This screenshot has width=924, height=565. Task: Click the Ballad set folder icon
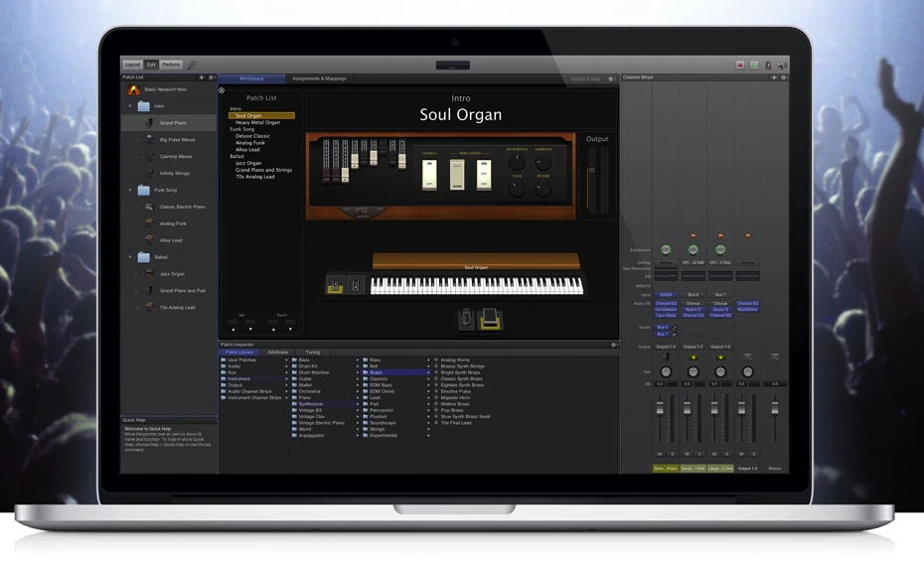point(144,257)
